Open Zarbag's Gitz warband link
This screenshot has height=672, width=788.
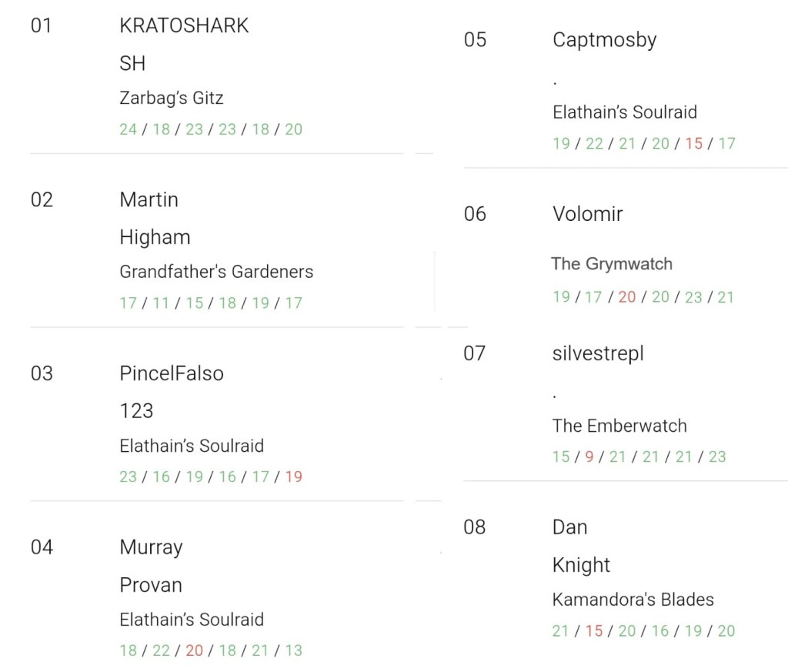(x=172, y=98)
